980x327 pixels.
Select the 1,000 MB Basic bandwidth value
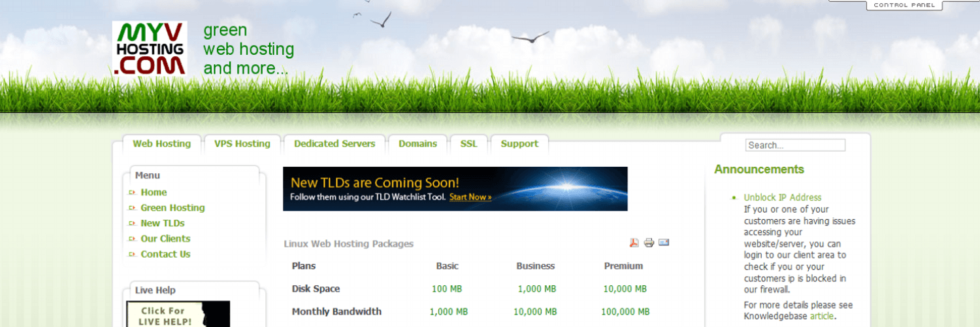point(449,312)
